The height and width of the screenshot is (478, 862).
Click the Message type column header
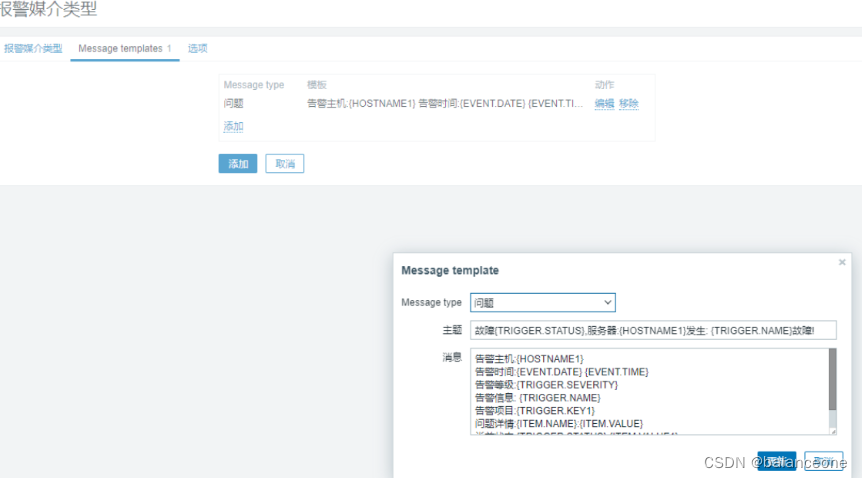pos(253,85)
